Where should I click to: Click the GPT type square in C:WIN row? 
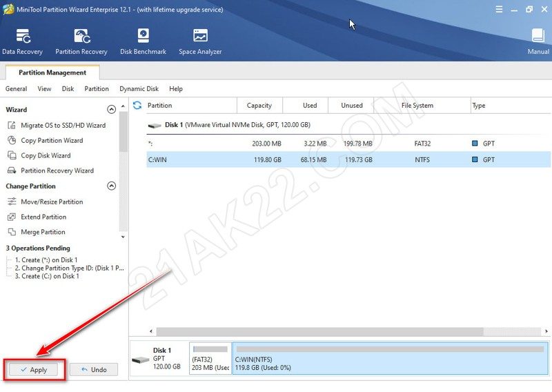tap(475, 159)
